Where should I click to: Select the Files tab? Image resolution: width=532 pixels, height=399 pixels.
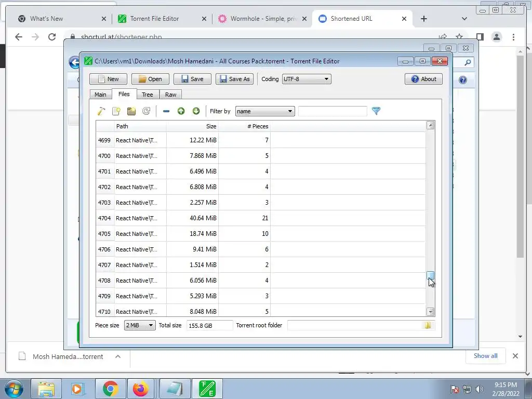124,94
